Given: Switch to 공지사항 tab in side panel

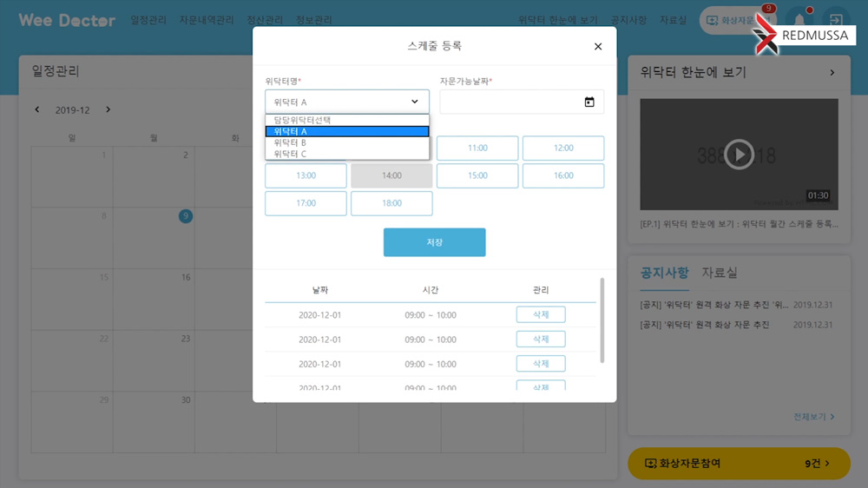Looking at the screenshot, I should click(x=664, y=273).
